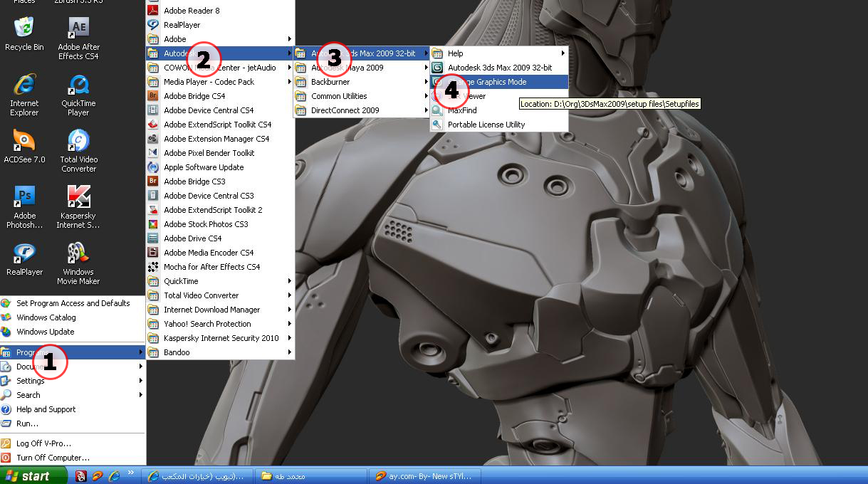Expand the Programs submenu arrow
The height and width of the screenshot is (484, 868).
(x=141, y=352)
